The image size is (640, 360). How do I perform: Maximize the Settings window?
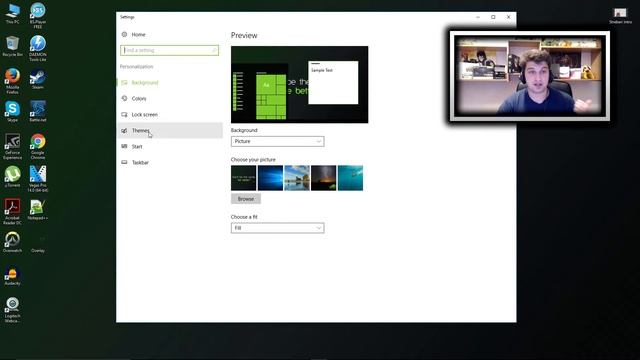tap(493, 17)
